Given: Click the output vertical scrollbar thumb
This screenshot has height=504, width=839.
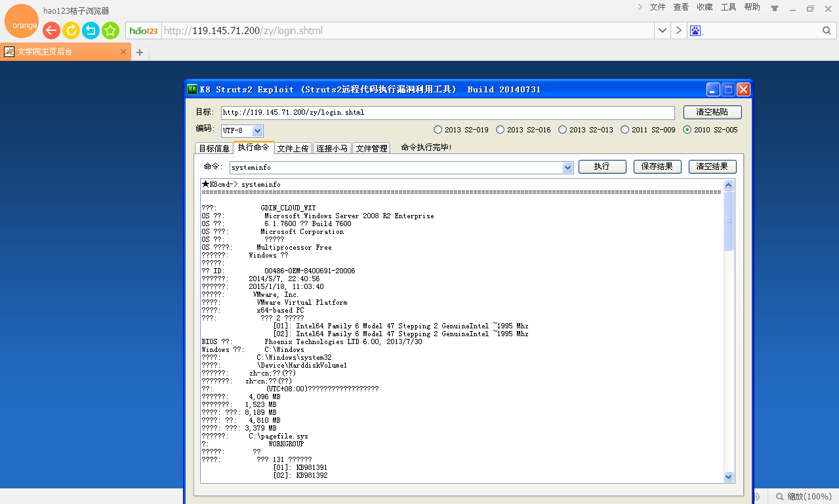Looking at the screenshot, I should [x=728, y=220].
